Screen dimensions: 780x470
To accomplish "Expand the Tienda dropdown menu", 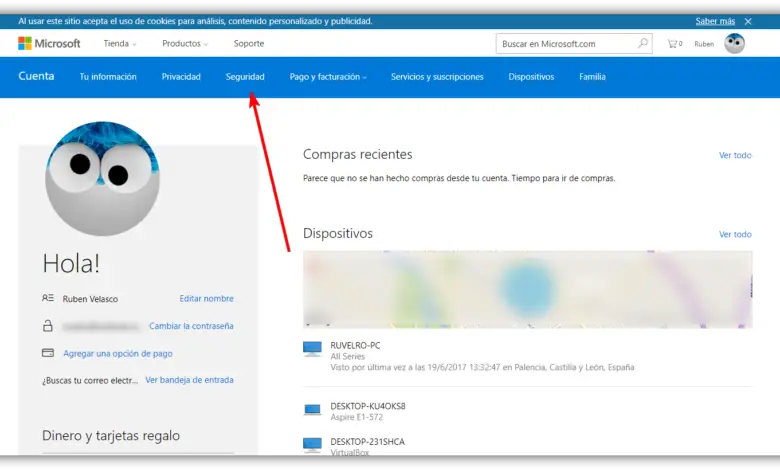I will (x=119, y=44).
